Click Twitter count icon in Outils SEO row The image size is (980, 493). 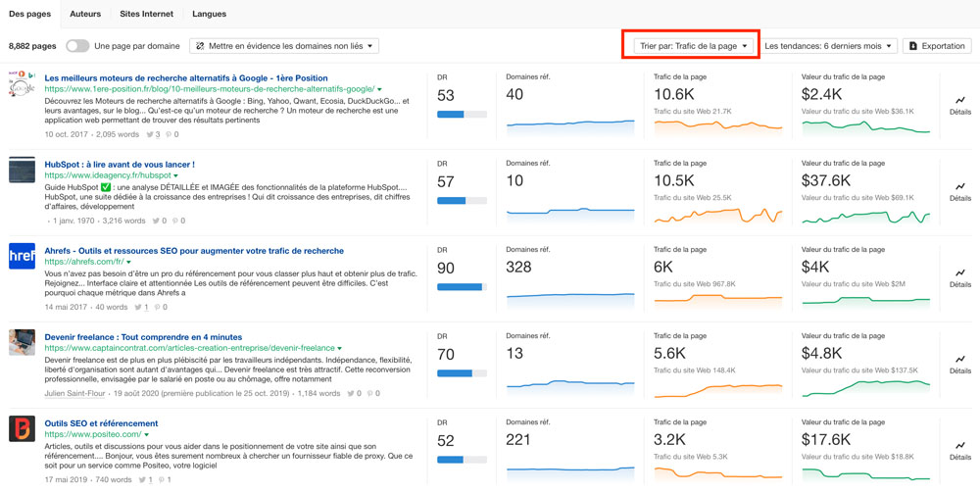pos(142,480)
